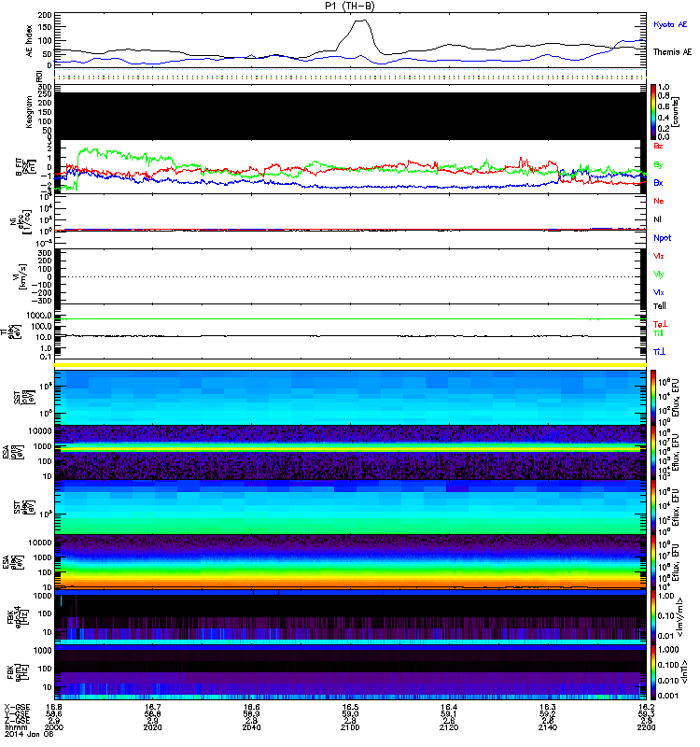700x747 pixels.
Task: Click the "2140" time tick label
Action: coord(548,727)
